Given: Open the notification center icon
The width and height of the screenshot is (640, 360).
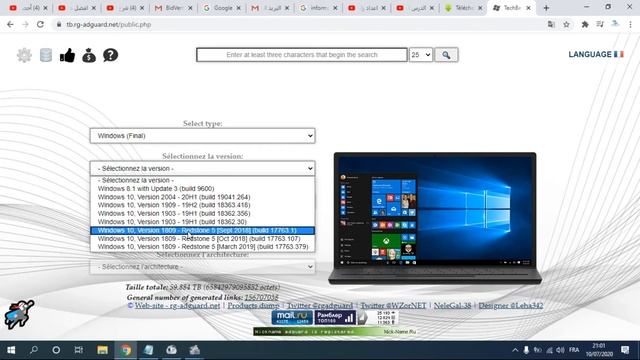Looking at the screenshot, I should pyautogui.click(x=625, y=350).
